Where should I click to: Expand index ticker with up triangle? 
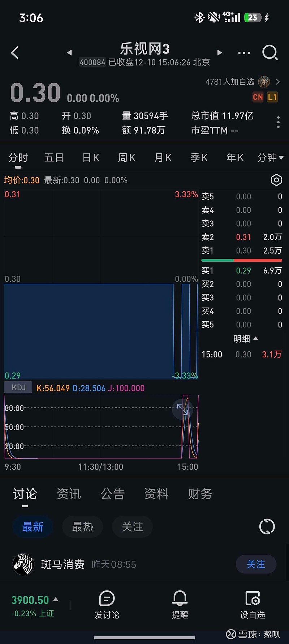[56, 599]
